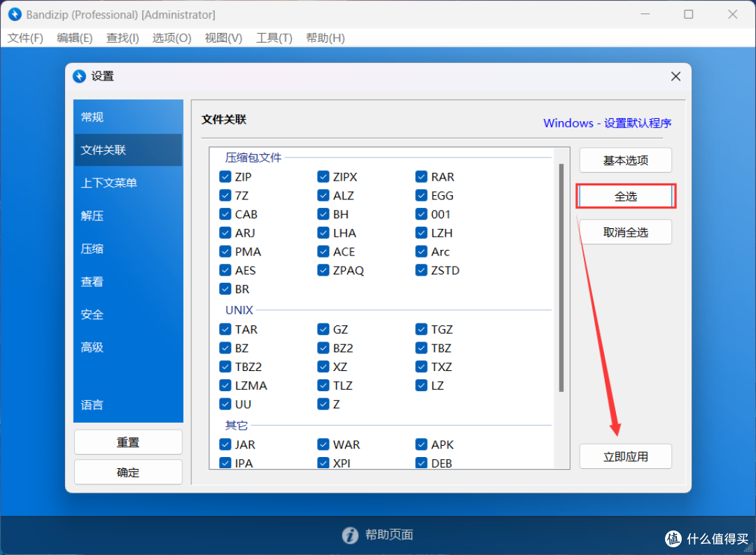Open the 编辑(E) menu
The width and height of the screenshot is (756, 555).
pyautogui.click(x=74, y=38)
